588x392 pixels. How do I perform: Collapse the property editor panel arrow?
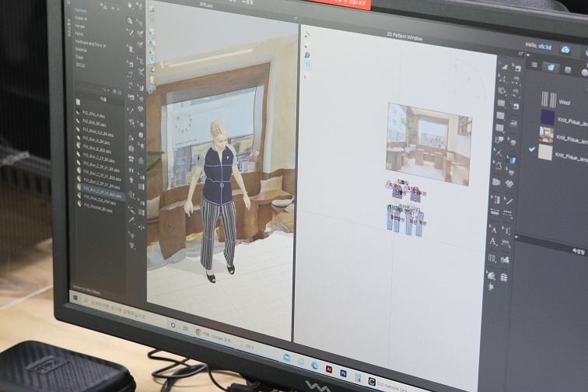pos(516,236)
